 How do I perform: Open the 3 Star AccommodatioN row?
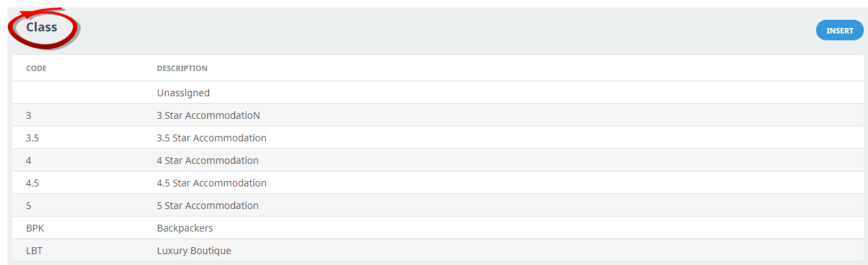point(437,115)
